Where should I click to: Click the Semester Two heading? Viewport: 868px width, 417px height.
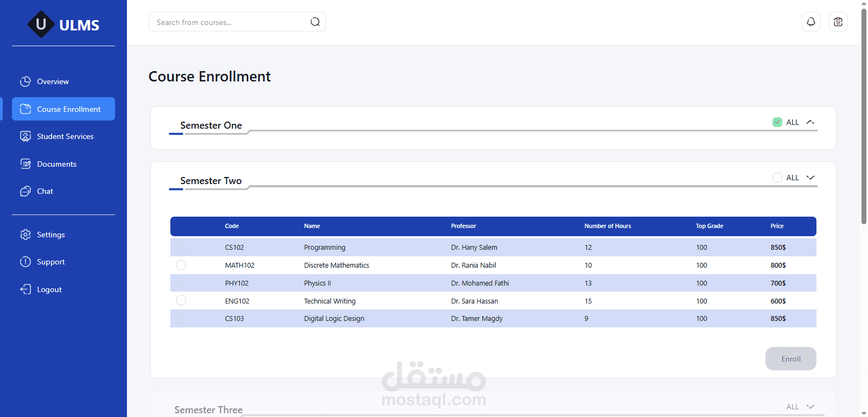pyautogui.click(x=211, y=181)
